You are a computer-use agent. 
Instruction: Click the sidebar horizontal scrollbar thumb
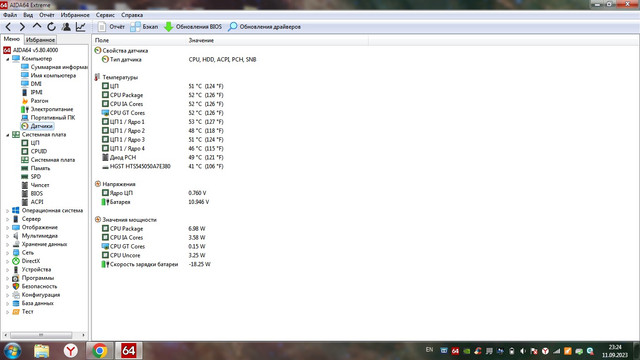click(41, 335)
